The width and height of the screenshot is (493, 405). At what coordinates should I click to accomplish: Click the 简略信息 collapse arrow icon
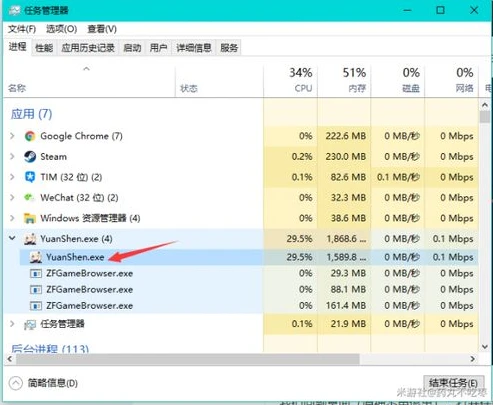[x=16, y=383]
